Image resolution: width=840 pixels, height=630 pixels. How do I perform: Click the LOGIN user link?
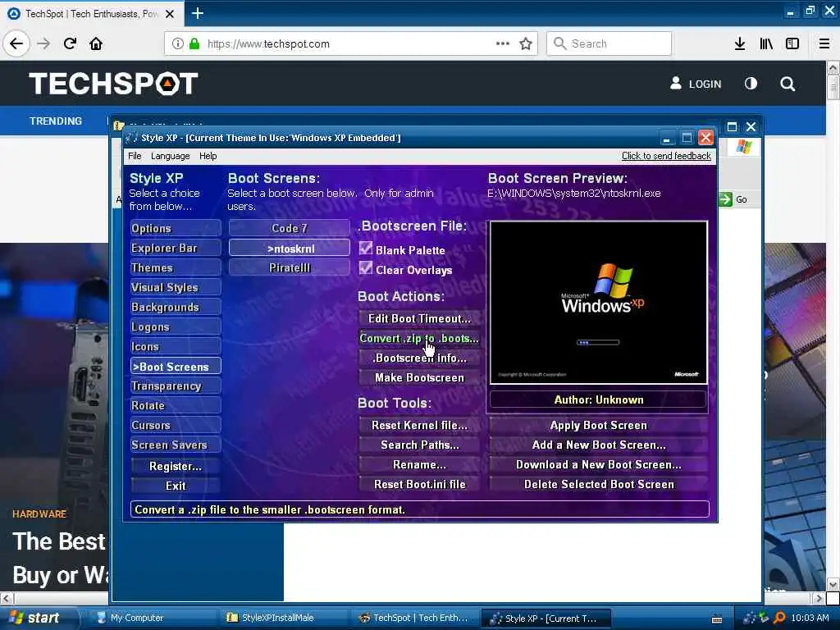point(696,84)
